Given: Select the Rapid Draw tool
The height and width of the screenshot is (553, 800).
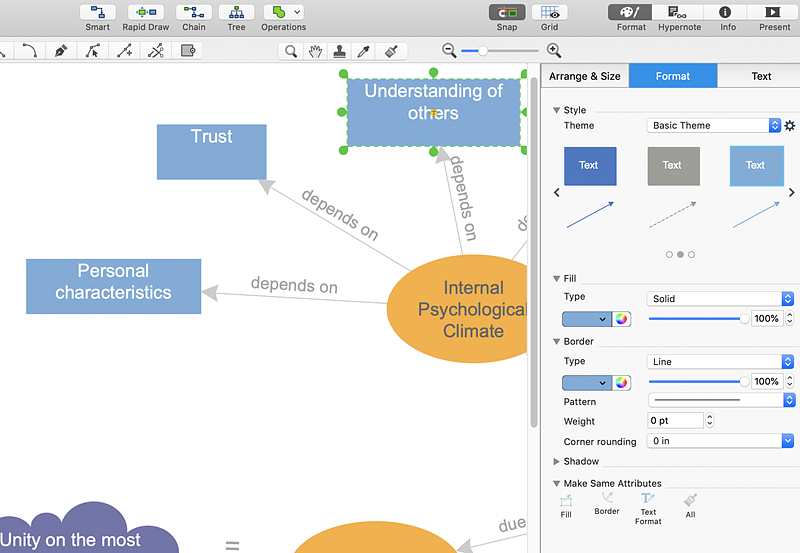Looking at the screenshot, I should pos(146,13).
